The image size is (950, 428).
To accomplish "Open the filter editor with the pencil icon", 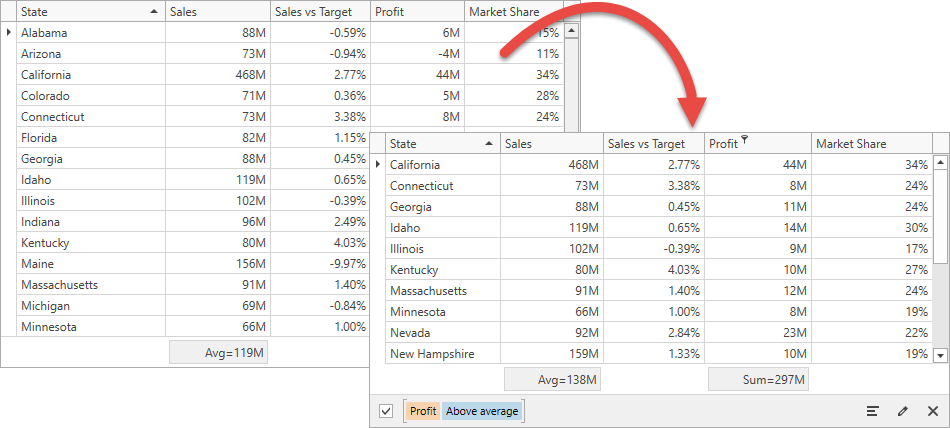I will 903,411.
